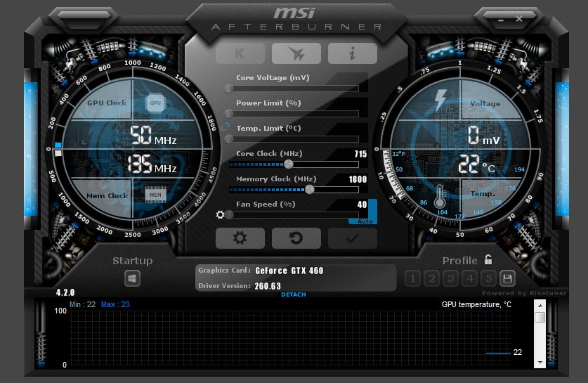Click the fan speed gear icon

(x=220, y=214)
